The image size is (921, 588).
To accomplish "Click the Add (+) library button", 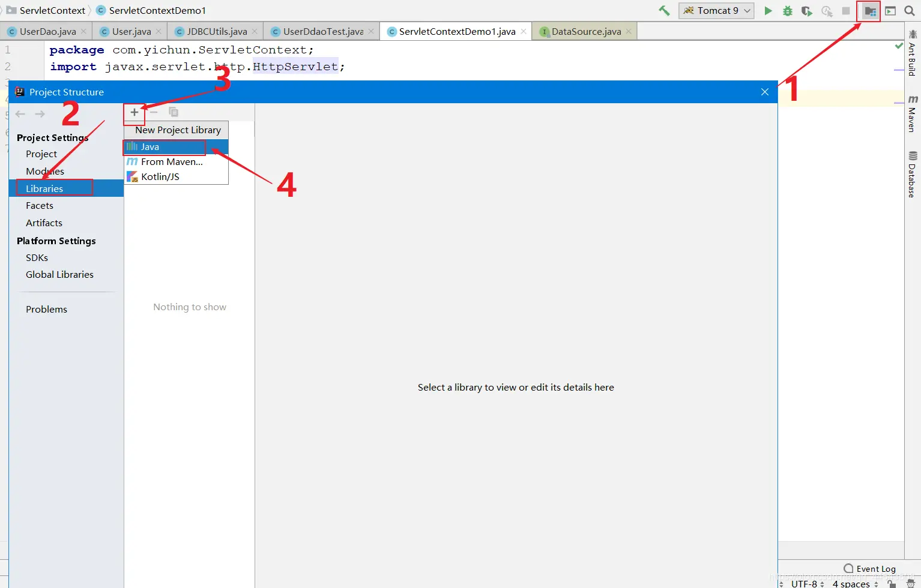I will tap(134, 112).
